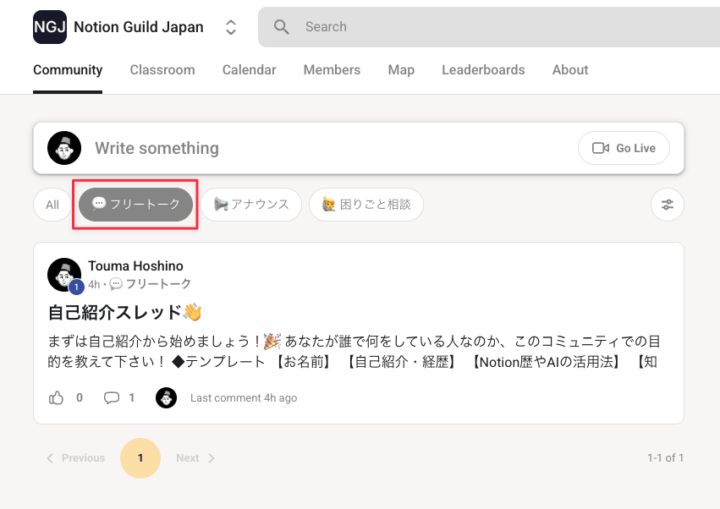Go to the Members tab
The image size is (720, 509).
click(x=332, y=70)
